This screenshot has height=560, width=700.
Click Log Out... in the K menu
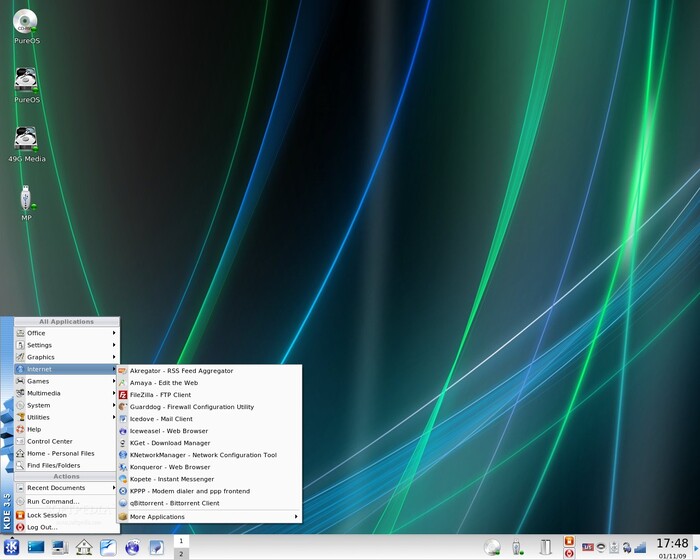[42, 527]
